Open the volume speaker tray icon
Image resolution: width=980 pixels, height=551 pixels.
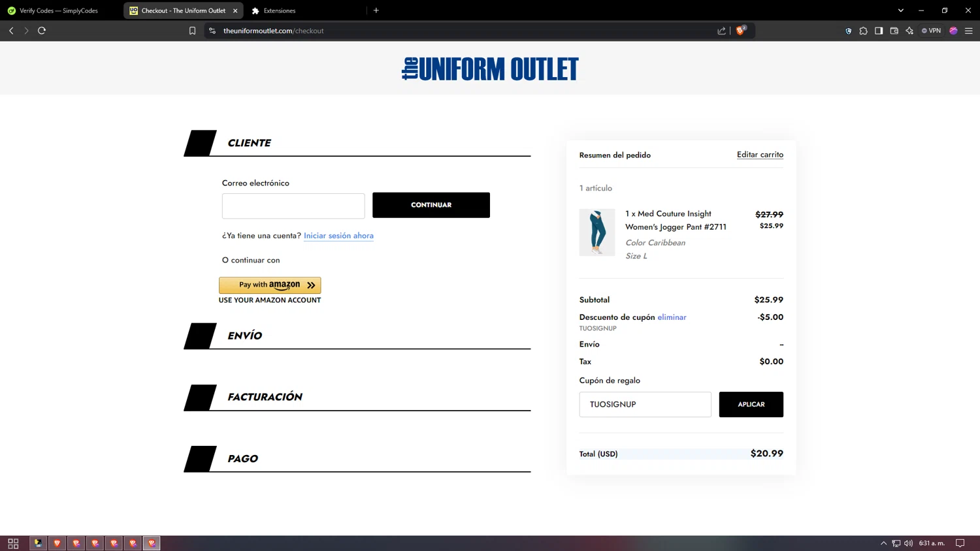point(908,543)
